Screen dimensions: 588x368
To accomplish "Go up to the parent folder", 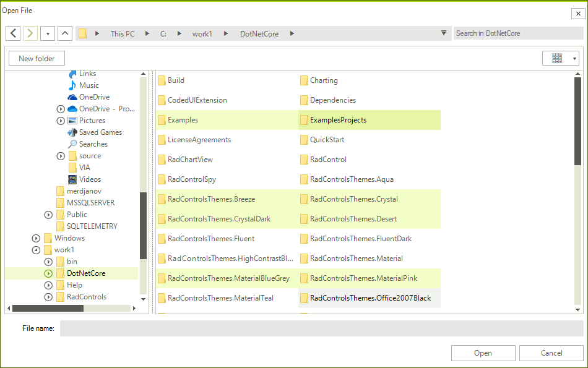I will pyautogui.click(x=64, y=33).
